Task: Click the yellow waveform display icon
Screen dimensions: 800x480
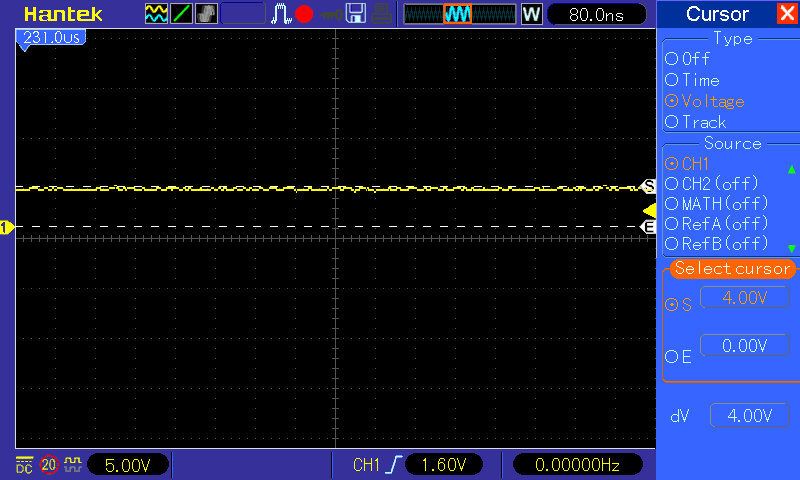Action: click(156, 14)
